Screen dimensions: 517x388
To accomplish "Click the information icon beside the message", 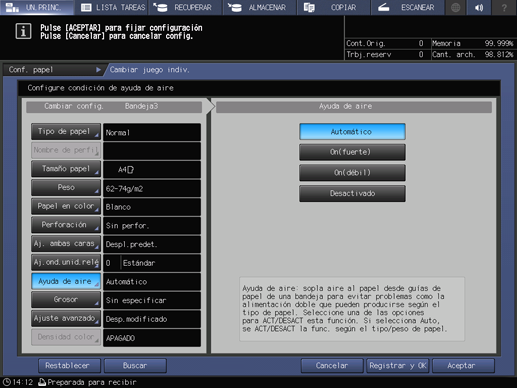I will click(x=23, y=31).
